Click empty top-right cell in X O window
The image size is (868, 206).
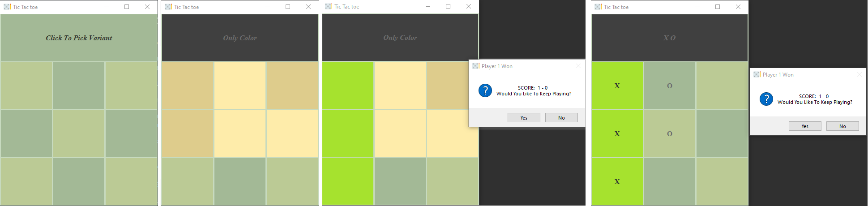tap(722, 86)
